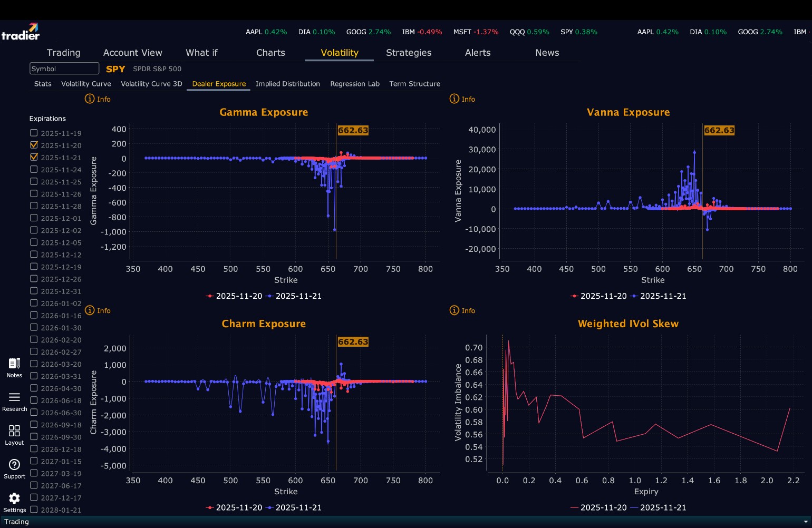
Task: Toggle 2025-11-20 series in IVol Skew legend
Action: coord(598,507)
